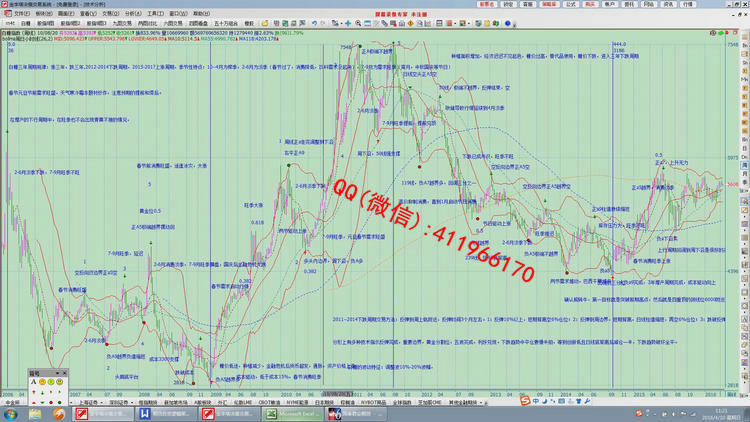Switch to the 深圳证券 market tab

(x=118, y=402)
